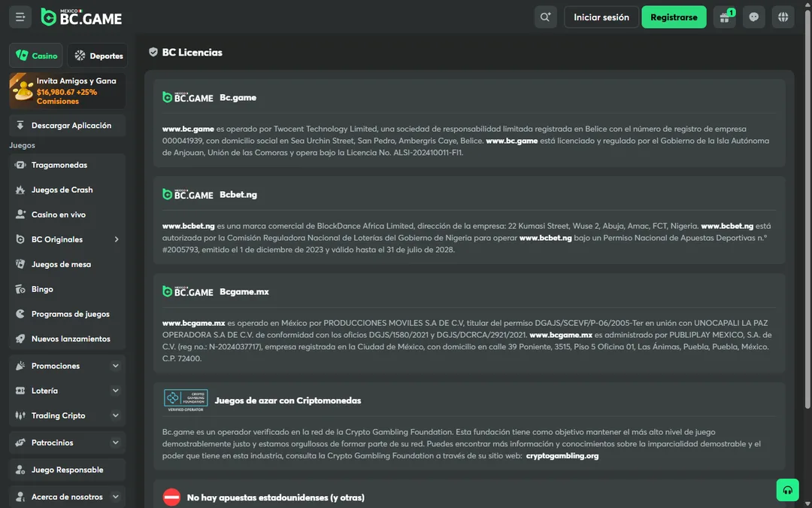Open the BC Originales submenu arrow
The height and width of the screenshot is (508, 812).
(x=117, y=239)
